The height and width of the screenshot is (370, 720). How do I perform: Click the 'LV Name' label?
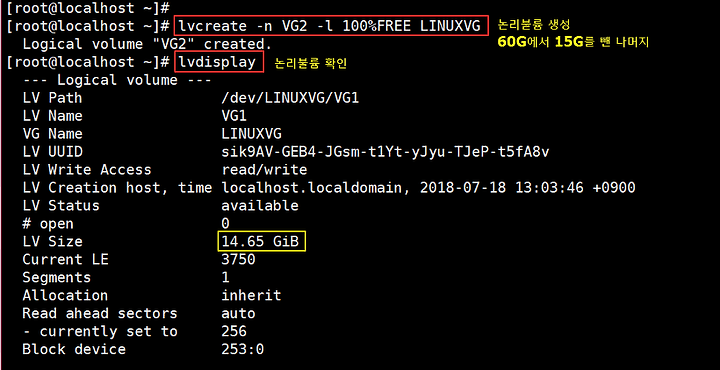click(x=52, y=116)
